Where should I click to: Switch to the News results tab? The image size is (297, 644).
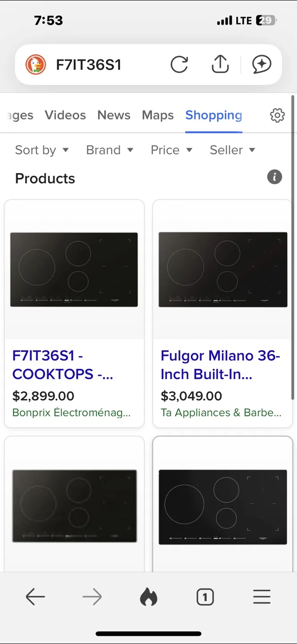click(114, 115)
